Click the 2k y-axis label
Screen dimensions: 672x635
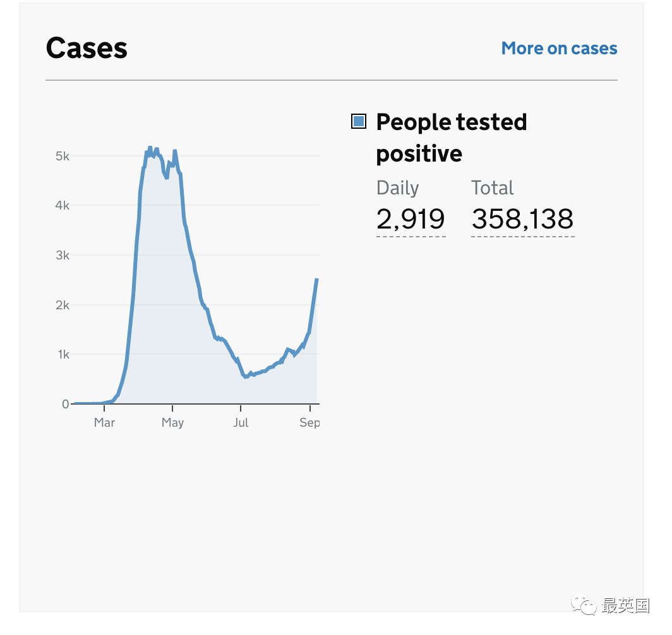point(62,305)
